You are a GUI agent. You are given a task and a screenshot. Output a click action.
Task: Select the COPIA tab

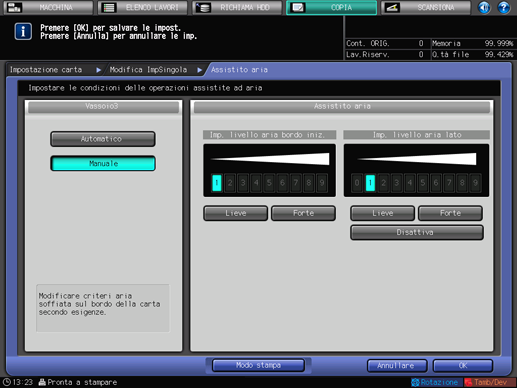pos(332,7)
